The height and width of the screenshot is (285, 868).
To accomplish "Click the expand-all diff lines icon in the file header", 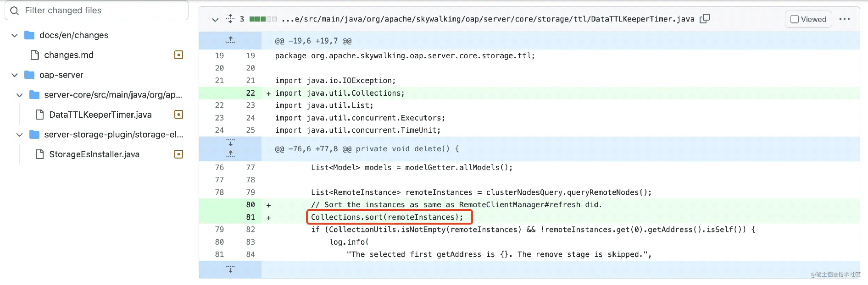I will pos(230,19).
